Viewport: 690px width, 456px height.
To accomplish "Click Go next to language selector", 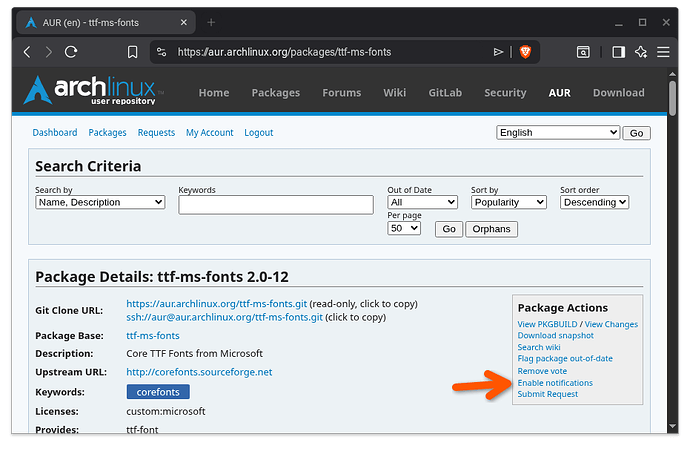I will pos(636,133).
